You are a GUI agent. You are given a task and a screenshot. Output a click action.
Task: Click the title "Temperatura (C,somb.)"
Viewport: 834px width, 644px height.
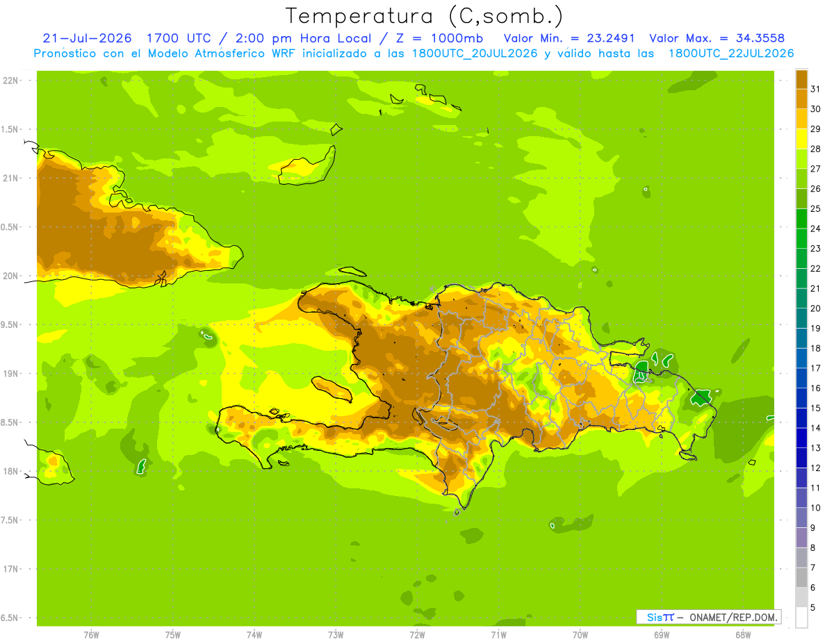[x=424, y=17]
